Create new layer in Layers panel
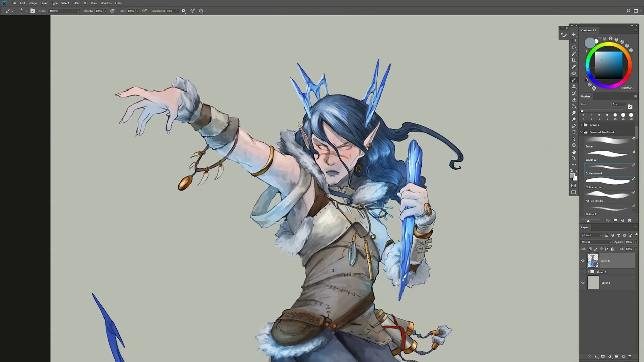This screenshot has height=362, width=644. (x=624, y=356)
